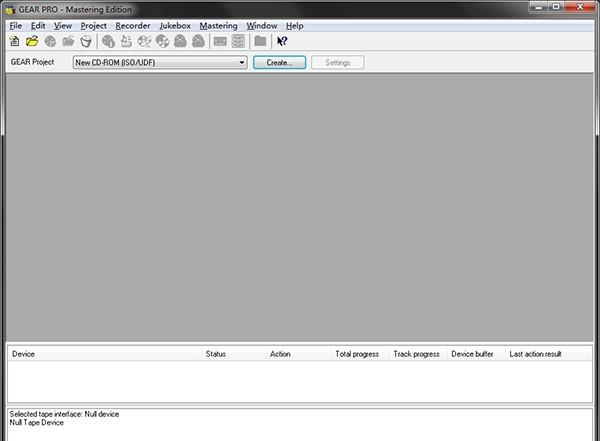Click the Device column header
The height and width of the screenshot is (441, 600).
[105, 354]
